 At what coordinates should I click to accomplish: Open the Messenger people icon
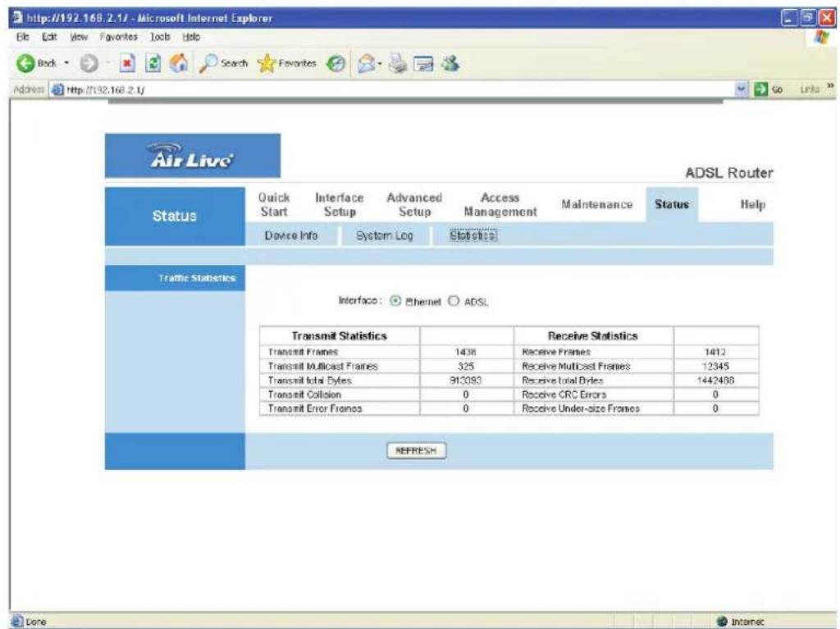450,64
